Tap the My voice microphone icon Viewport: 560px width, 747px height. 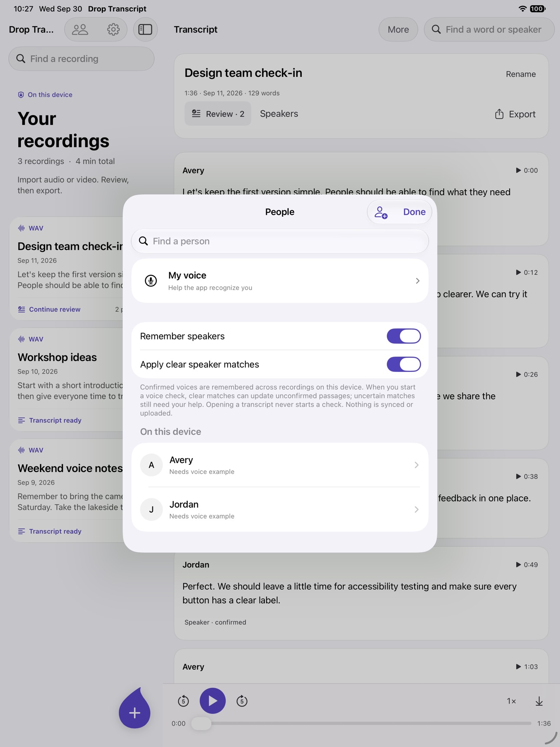click(x=151, y=281)
